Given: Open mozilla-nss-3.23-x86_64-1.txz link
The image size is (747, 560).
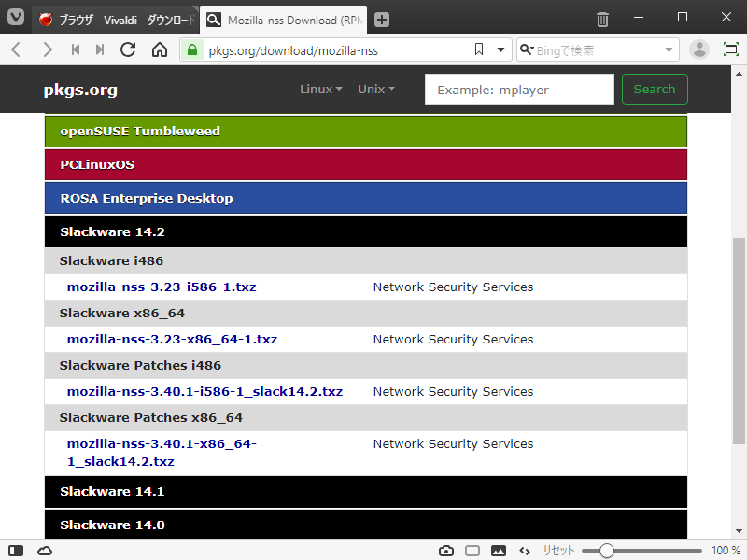Looking at the screenshot, I should [x=172, y=340].
